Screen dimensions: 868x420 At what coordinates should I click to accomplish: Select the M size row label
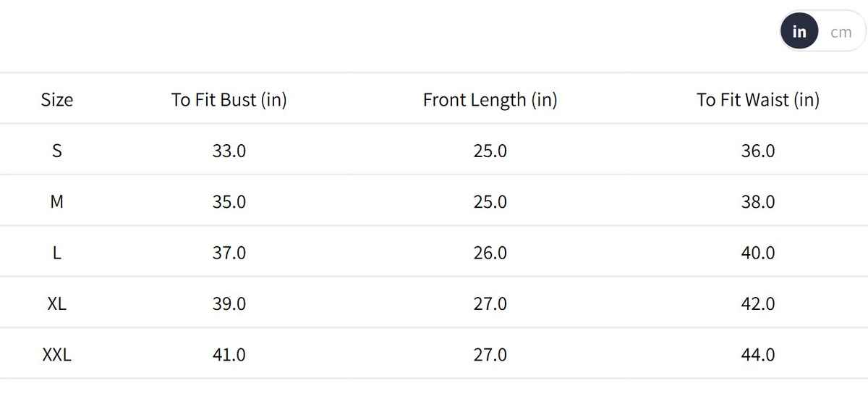coord(56,202)
